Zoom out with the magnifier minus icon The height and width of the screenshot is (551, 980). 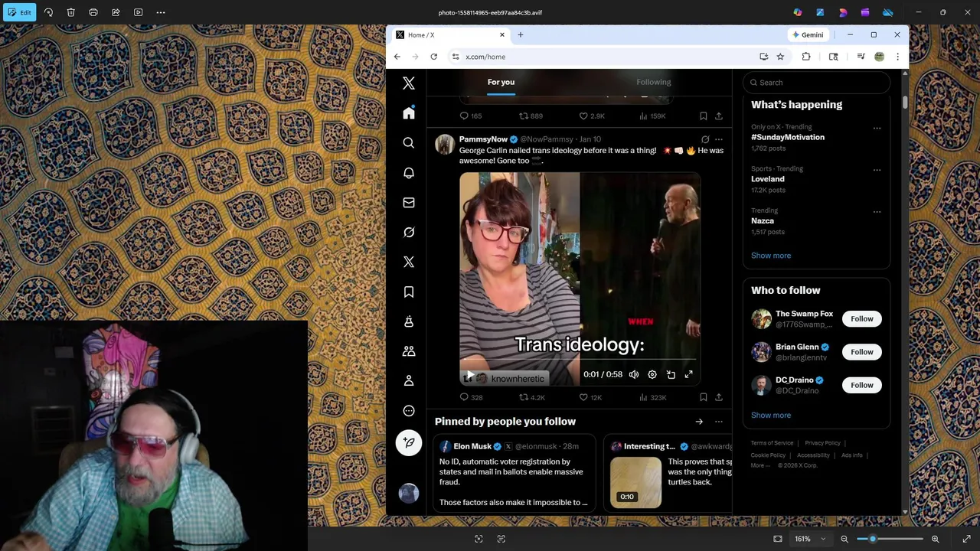click(x=844, y=539)
